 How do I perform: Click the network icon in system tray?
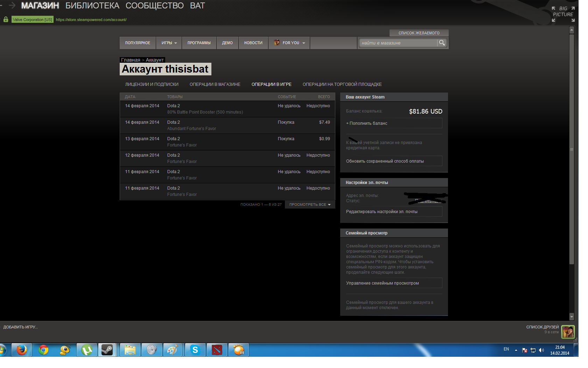pos(533,350)
